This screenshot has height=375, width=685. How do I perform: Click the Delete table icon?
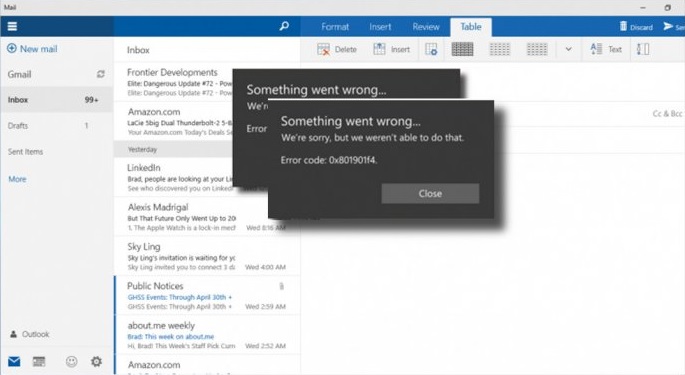pyautogui.click(x=324, y=49)
